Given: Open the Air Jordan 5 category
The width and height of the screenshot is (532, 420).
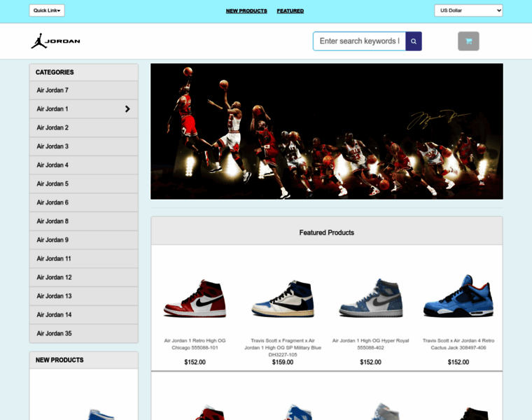Looking at the screenshot, I should [83, 183].
